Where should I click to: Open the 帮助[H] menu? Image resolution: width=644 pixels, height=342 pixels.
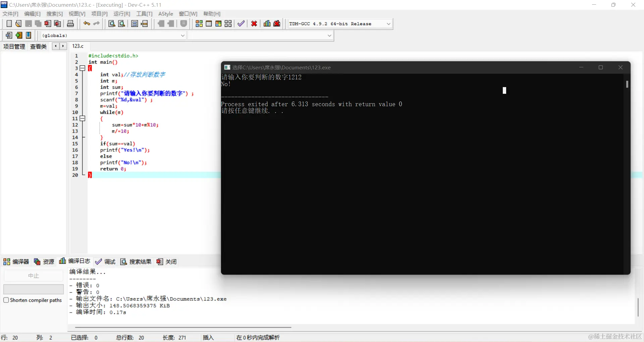click(212, 14)
